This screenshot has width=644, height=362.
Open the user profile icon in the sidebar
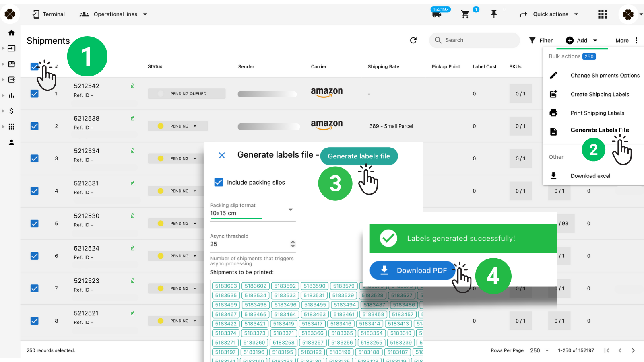(x=11, y=142)
